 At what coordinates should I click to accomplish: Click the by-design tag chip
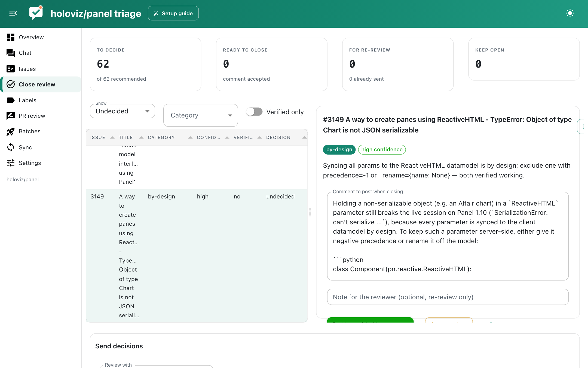[339, 150]
